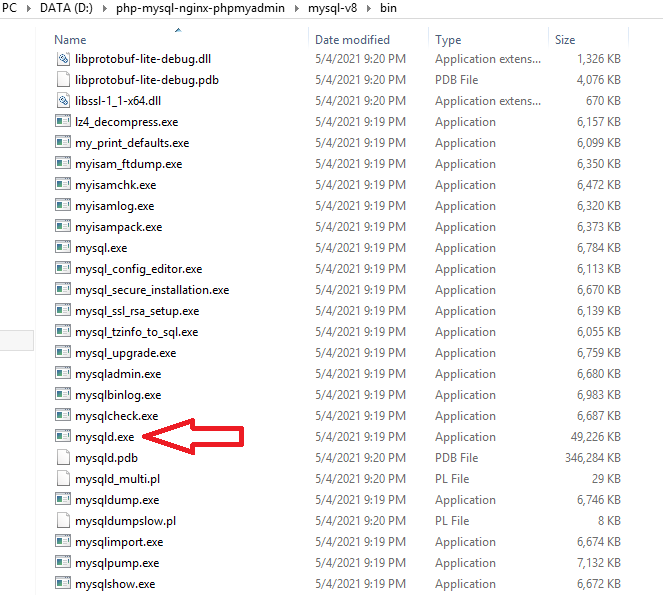
Task: Click the 346,284 KB size value
Action: point(593,458)
